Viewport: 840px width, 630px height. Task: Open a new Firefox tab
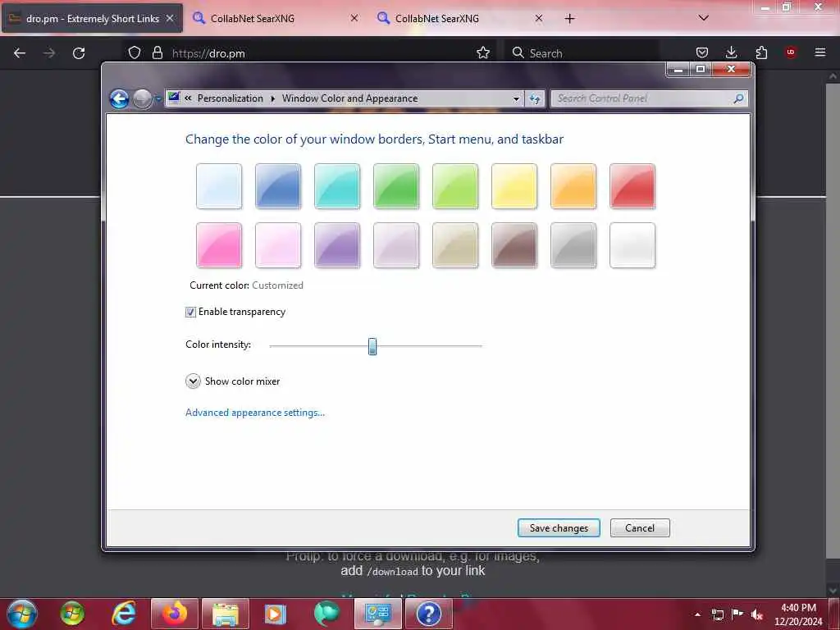click(x=569, y=18)
